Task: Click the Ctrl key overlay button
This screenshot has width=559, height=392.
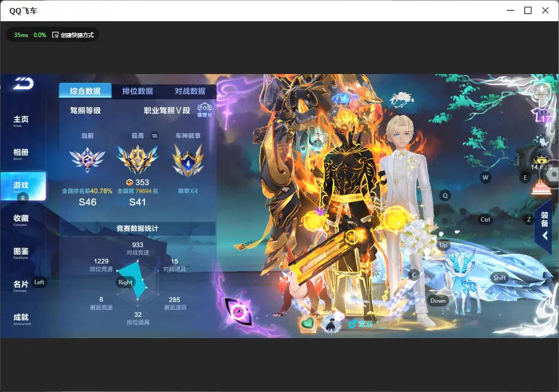Action: point(485,219)
